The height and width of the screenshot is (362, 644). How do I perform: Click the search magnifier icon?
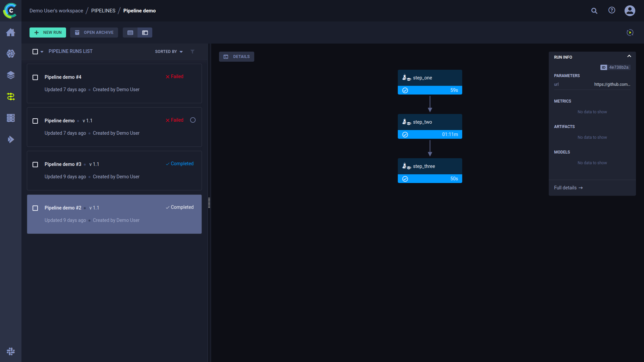(x=594, y=11)
